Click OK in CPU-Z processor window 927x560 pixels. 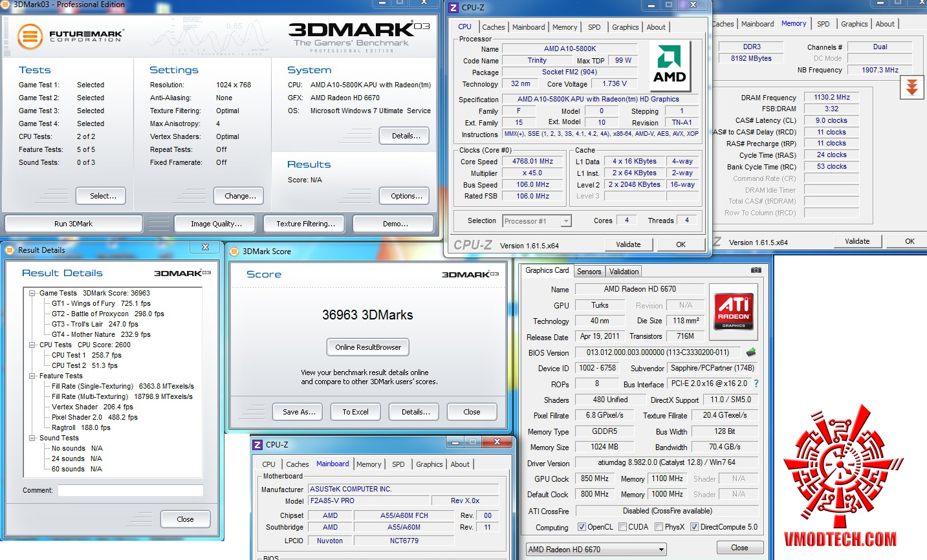(x=681, y=244)
